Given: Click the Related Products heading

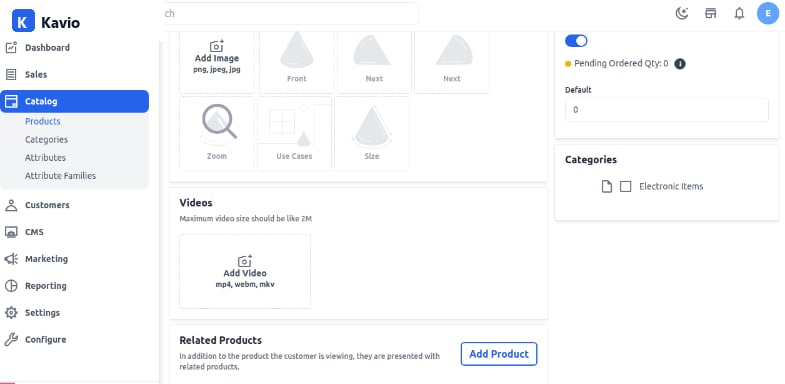Looking at the screenshot, I should (x=220, y=340).
